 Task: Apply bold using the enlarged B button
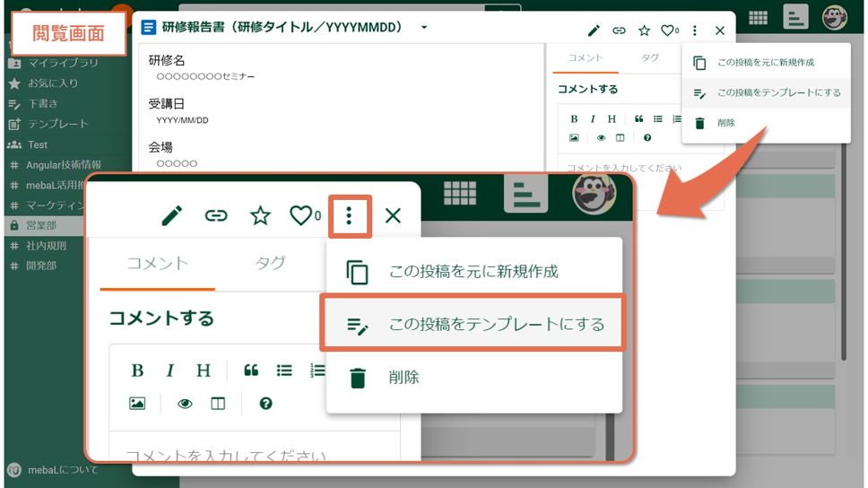pos(137,370)
